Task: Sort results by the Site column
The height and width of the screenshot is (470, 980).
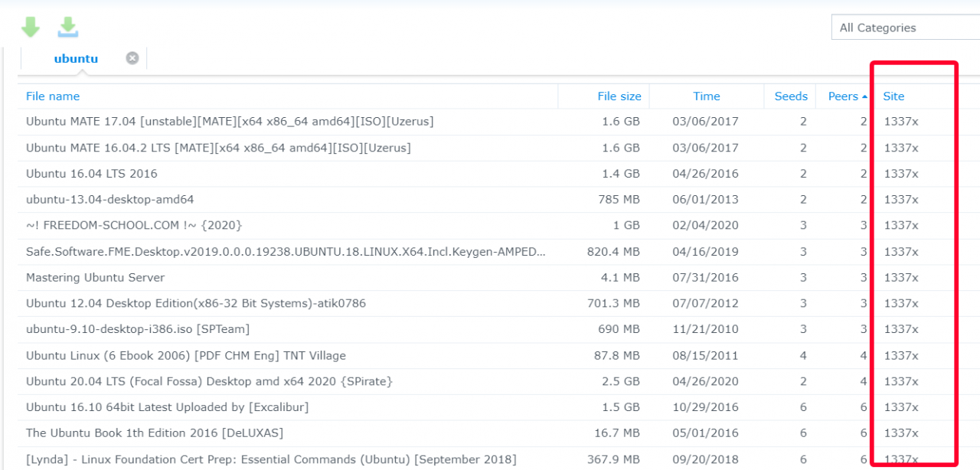Action: [893, 96]
